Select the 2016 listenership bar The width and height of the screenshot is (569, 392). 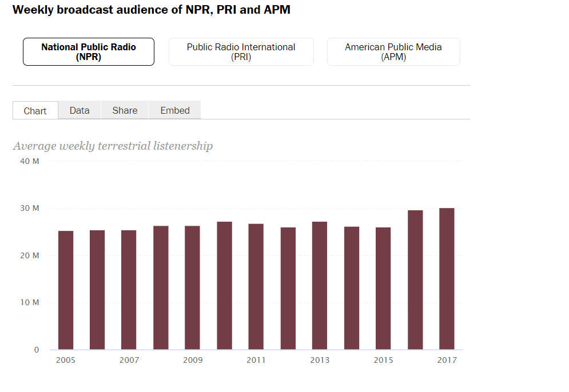click(415, 280)
